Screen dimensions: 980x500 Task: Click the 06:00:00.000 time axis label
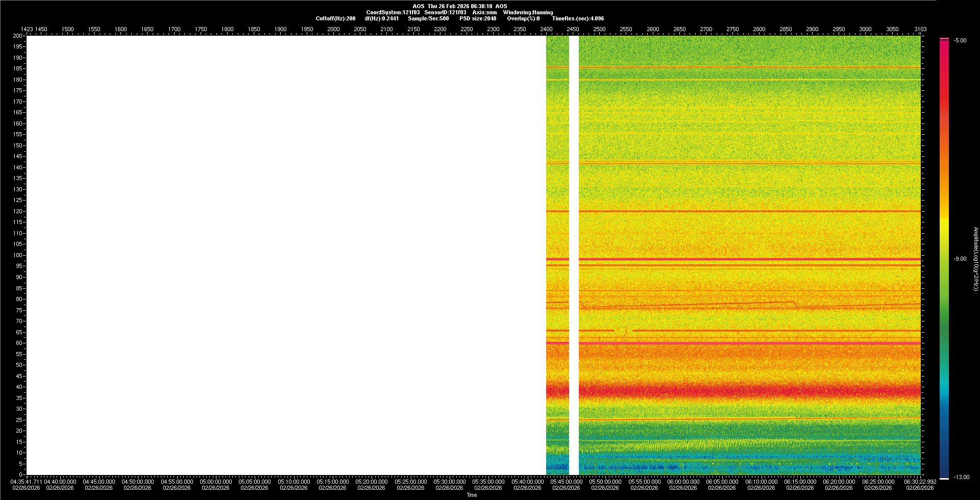click(683, 482)
